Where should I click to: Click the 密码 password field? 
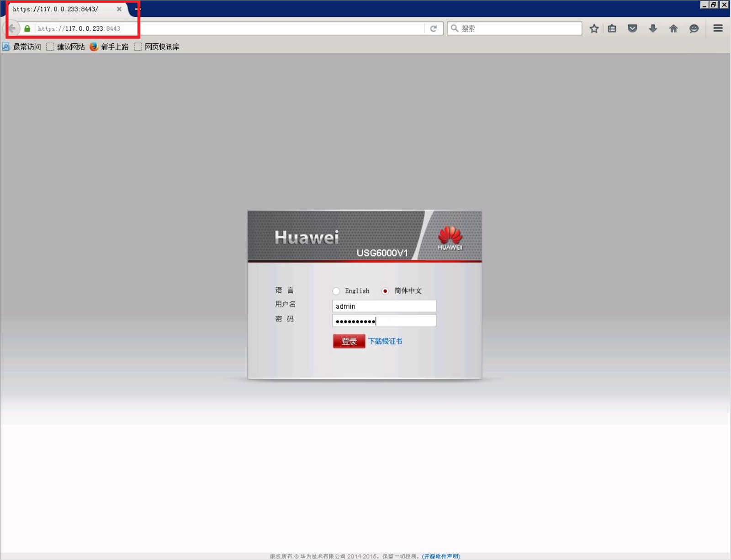click(x=384, y=321)
